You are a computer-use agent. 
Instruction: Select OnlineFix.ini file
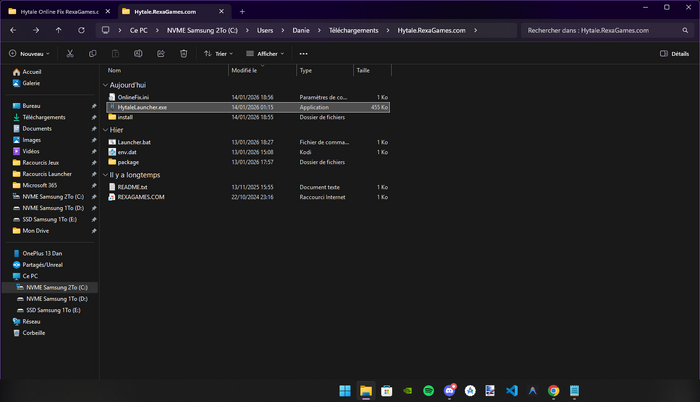[x=248, y=97]
